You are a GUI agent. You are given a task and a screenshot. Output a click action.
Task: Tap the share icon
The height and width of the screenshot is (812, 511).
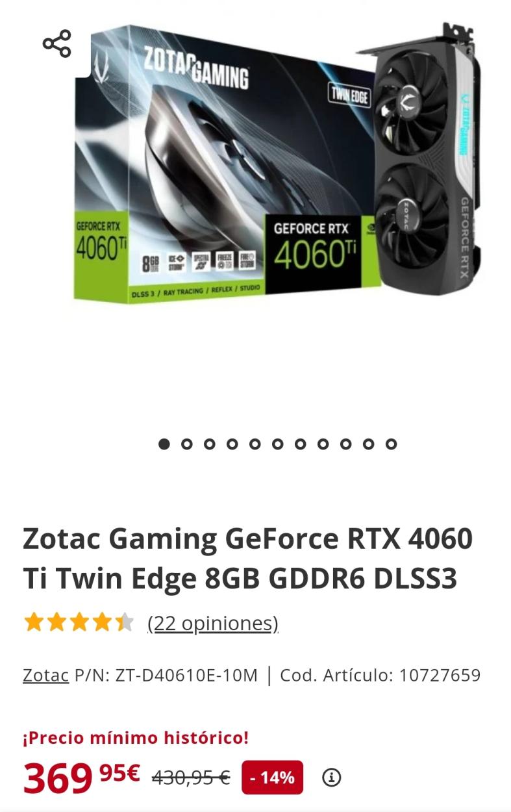point(56,44)
